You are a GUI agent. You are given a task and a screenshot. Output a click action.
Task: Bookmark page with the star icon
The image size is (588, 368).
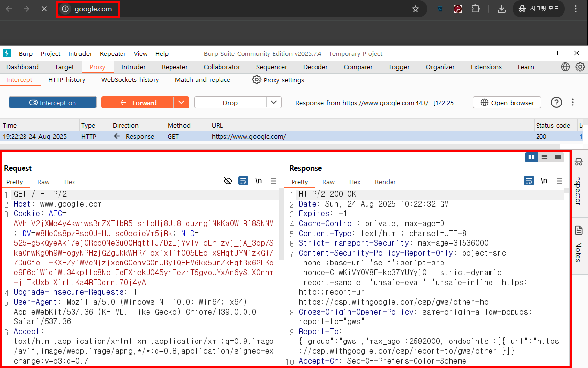point(416,9)
